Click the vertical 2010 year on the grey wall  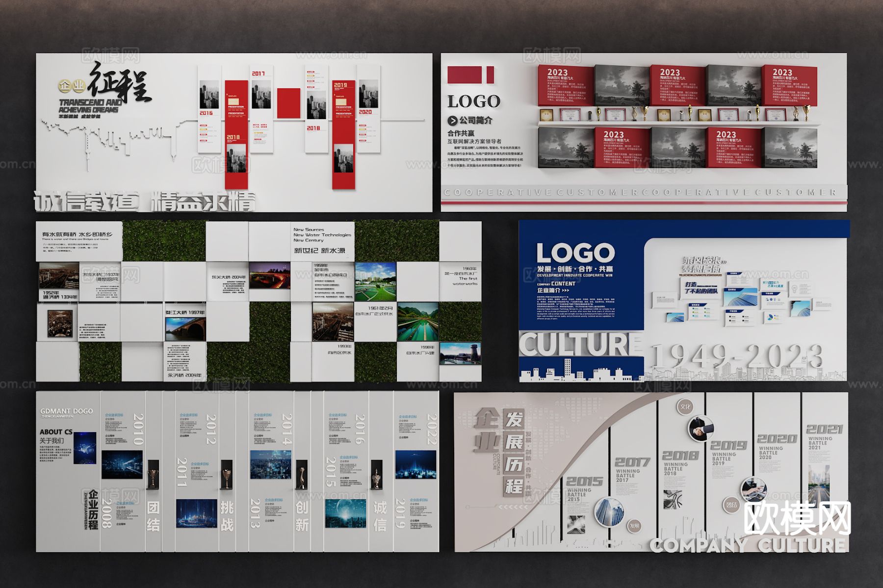(x=139, y=430)
